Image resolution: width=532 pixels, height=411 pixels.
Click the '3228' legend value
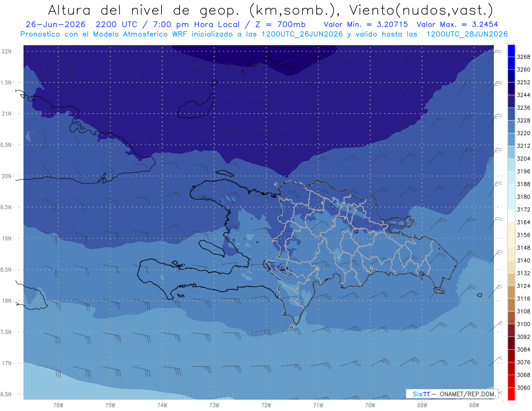[524, 121]
